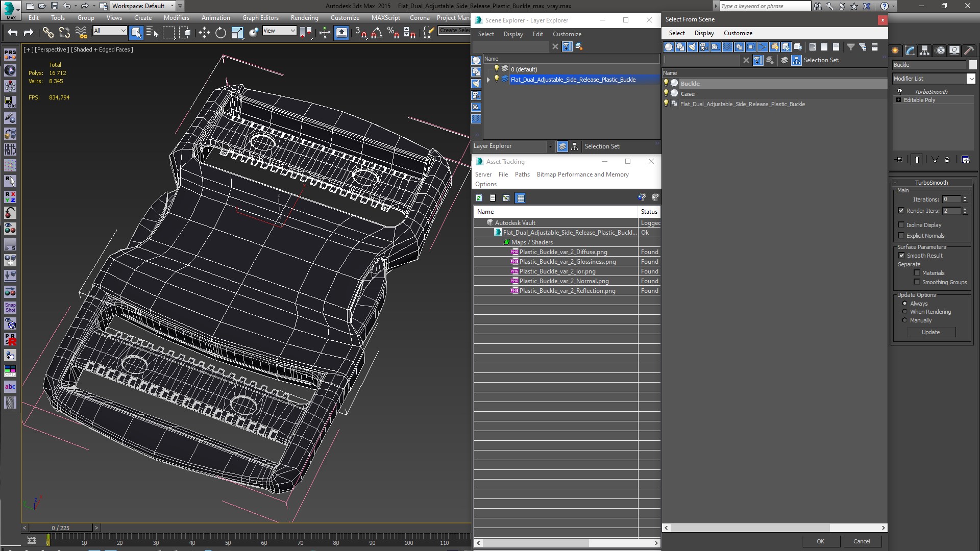Viewport: 980px width, 551px height.
Task: Toggle the 3D Snaps icon
Action: pyautogui.click(x=360, y=32)
